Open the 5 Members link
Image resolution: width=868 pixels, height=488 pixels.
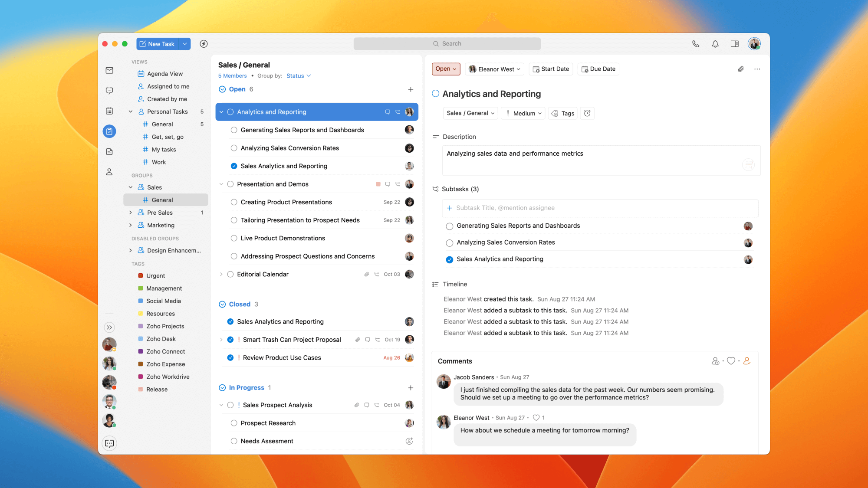point(232,76)
